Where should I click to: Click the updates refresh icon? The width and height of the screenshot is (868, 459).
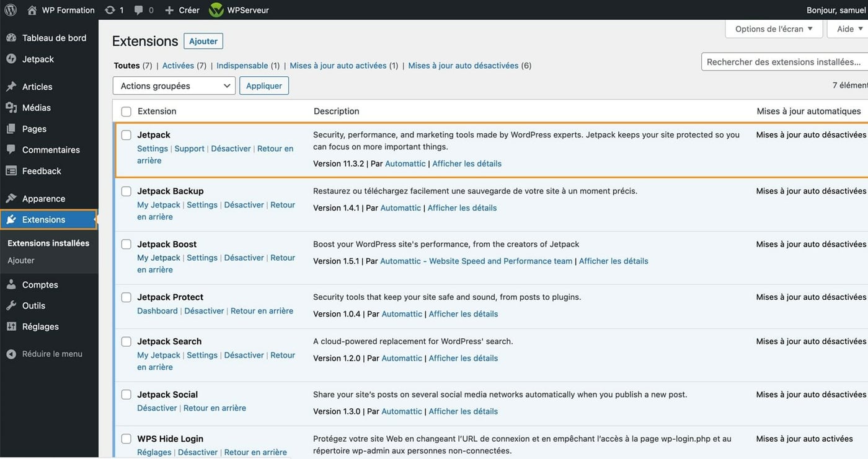click(x=110, y=10)
